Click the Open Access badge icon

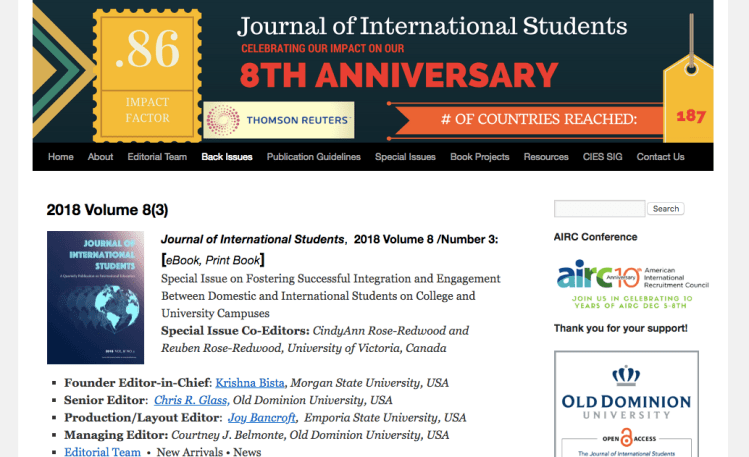[626, 439]
